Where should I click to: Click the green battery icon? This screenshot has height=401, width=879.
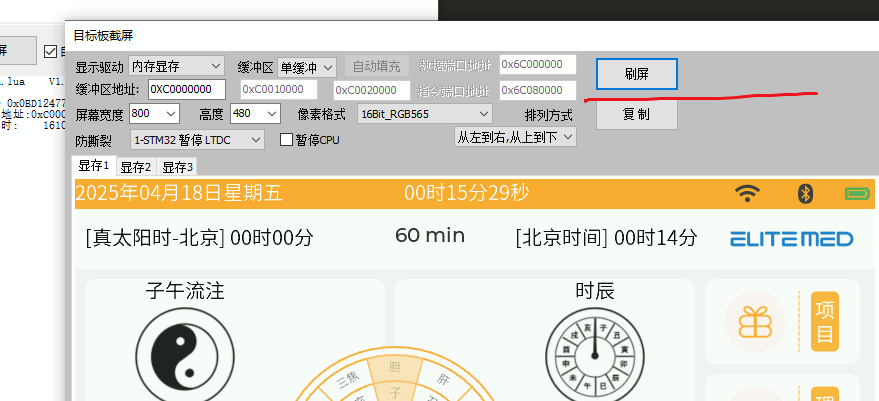857,193
